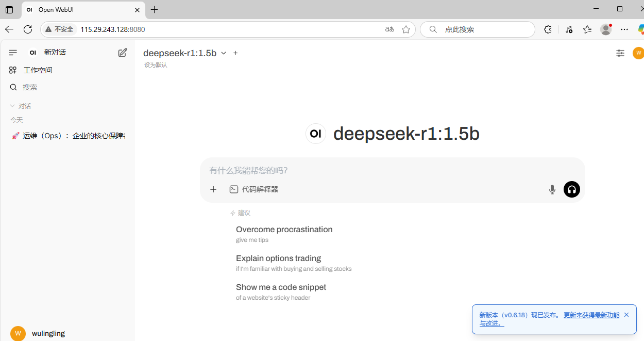Viewport: 644px width, 341px height.
Task: Open browser extensions puzzle icon
Action: tap(548, 29)
